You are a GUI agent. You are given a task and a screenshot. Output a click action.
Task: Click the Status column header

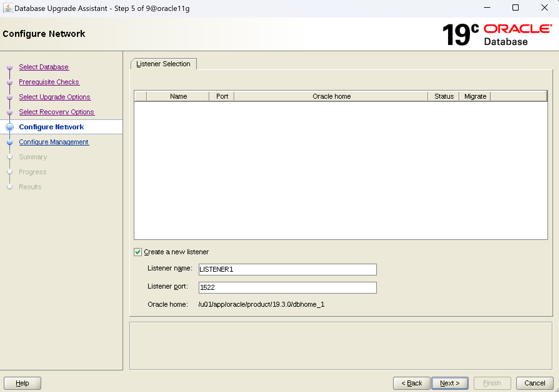444,96
